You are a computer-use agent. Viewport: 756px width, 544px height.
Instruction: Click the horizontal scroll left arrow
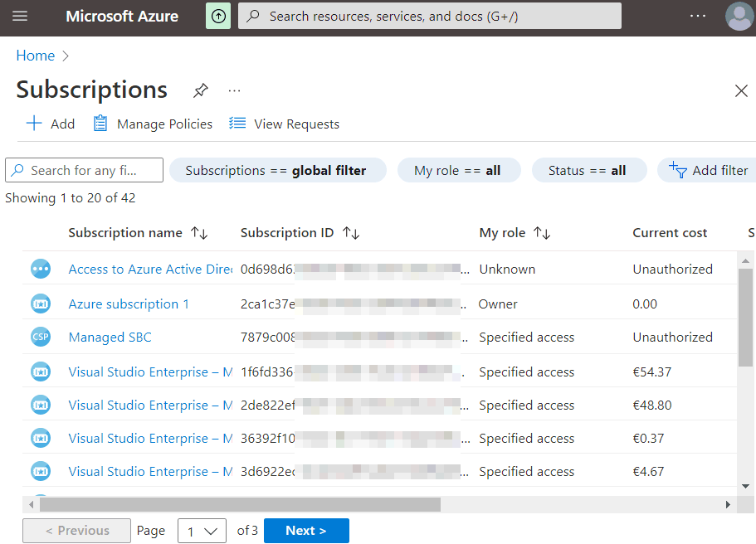coord(32,504)
